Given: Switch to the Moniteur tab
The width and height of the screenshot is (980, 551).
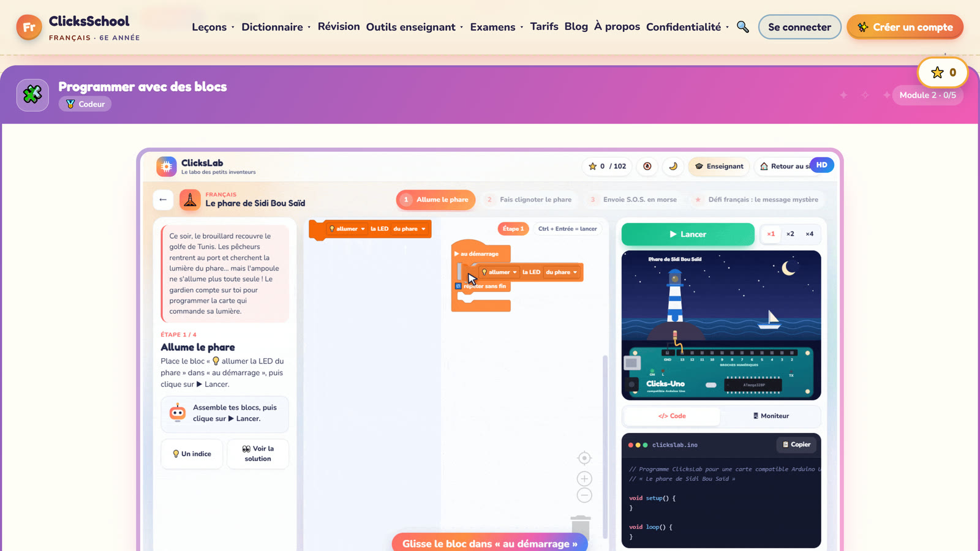Looking at the screenshot, I should pyautogui.click(x=771, y=416).
